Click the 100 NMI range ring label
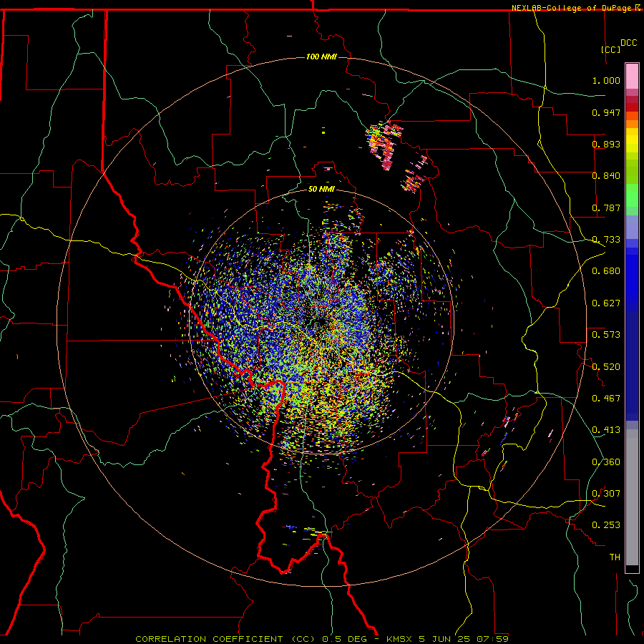Image resolution: width=644 pixels, height=644 pixels. click(321, 57)
